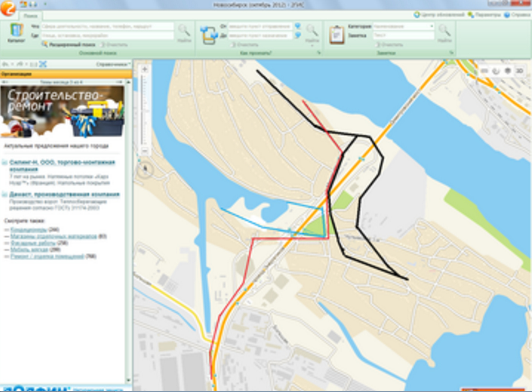The image size is (532, 392).
Task: Click the main search magnifier Найти
Action: (184, 32)
